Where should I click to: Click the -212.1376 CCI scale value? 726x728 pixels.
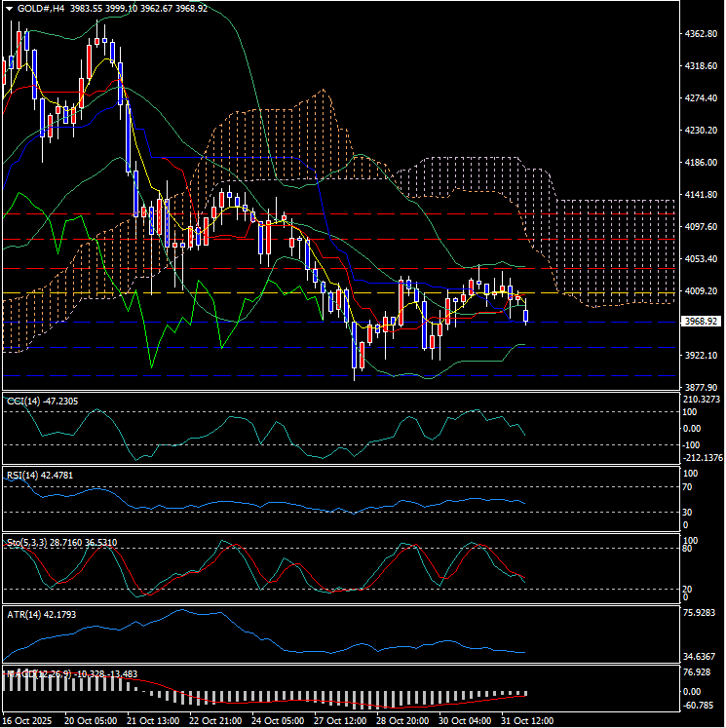[702, 458]
